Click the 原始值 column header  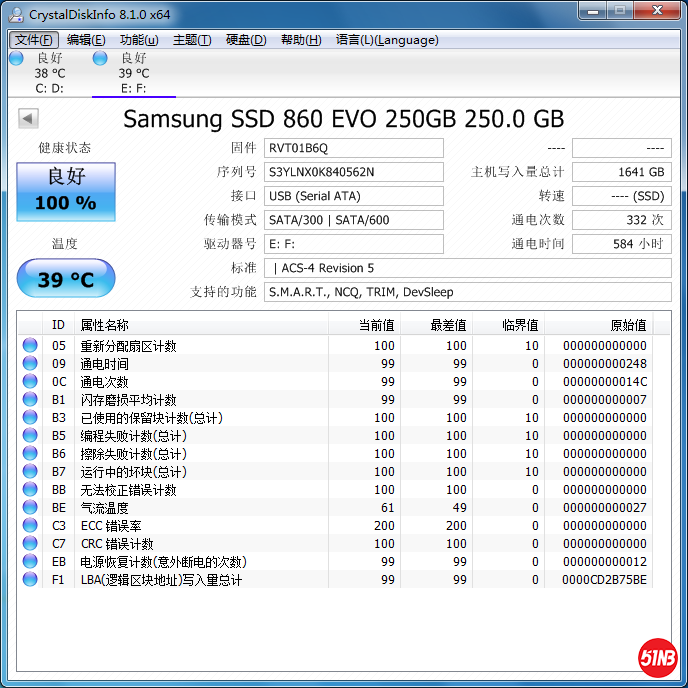click(628, 325)
